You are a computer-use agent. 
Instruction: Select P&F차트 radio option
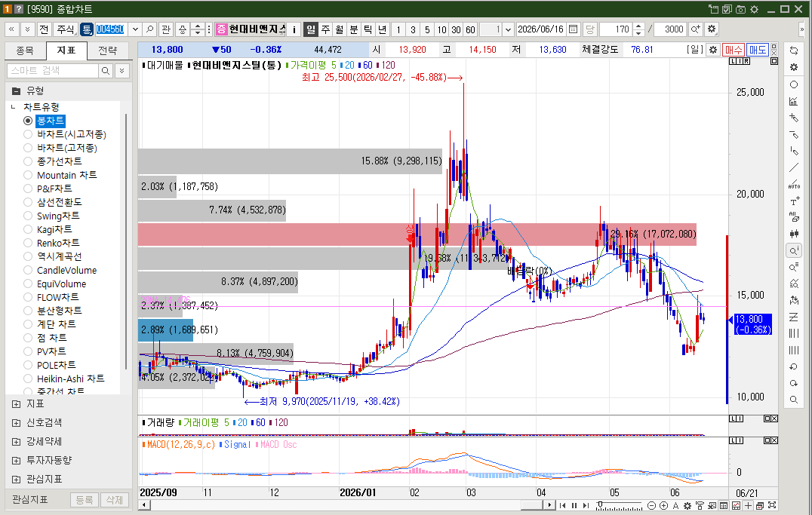click(28, 189)
